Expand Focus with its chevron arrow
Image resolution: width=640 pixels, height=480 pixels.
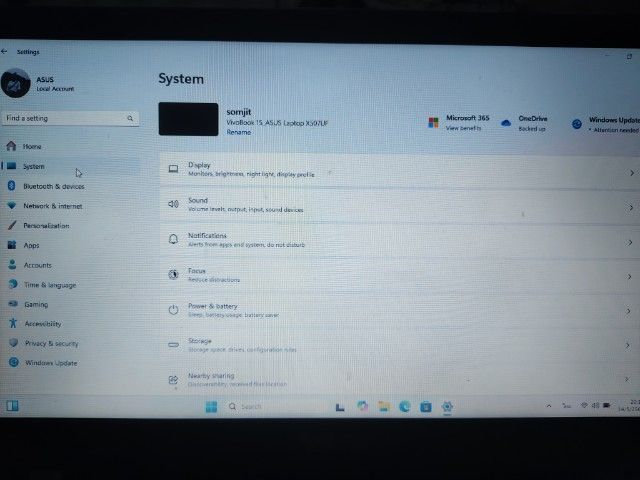point(629,277)
